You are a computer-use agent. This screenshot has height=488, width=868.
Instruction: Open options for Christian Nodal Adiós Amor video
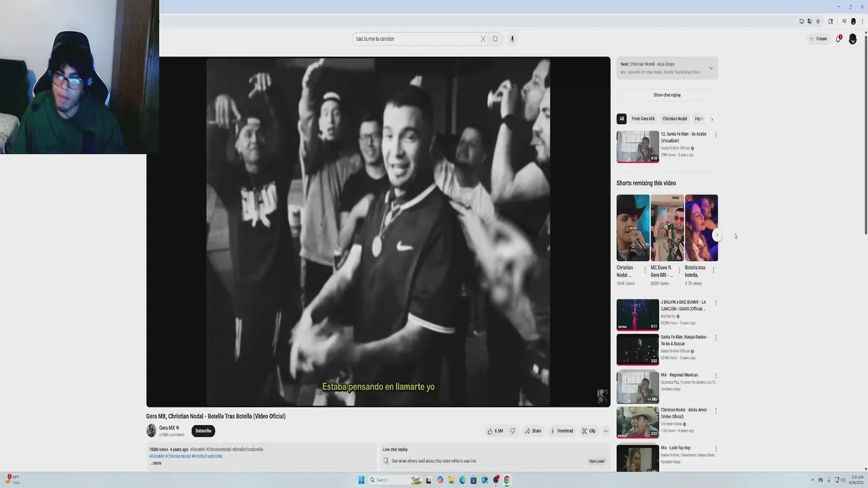point(716,411)
